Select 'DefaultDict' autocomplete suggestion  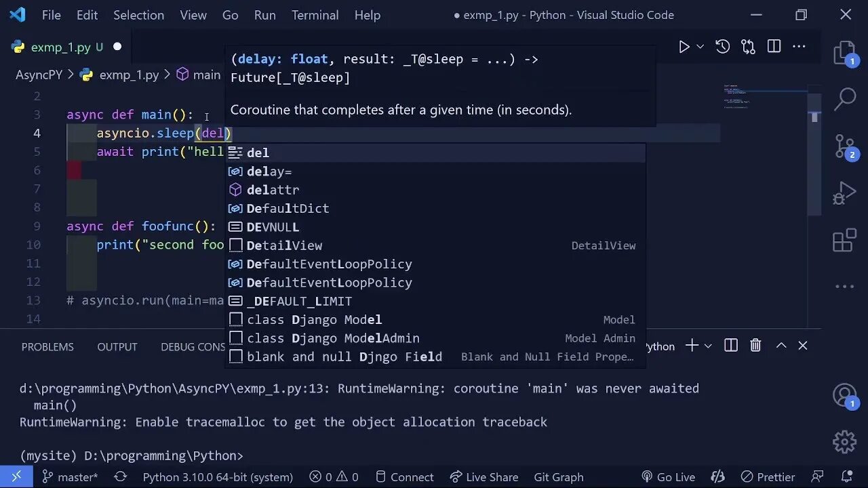(x=435, y=209)
